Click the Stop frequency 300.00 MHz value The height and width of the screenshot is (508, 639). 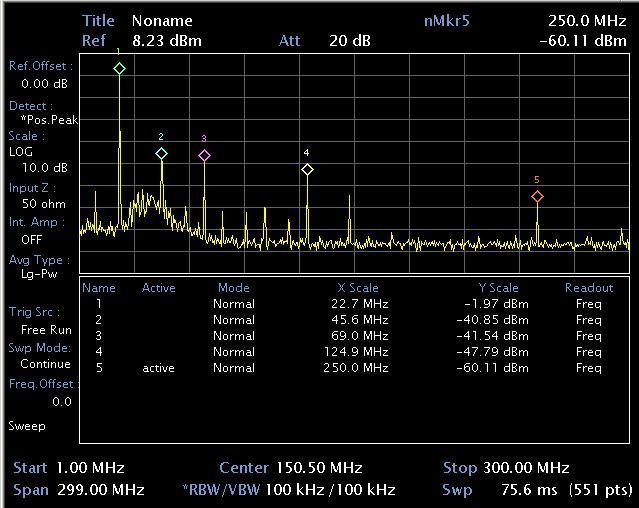525,468
